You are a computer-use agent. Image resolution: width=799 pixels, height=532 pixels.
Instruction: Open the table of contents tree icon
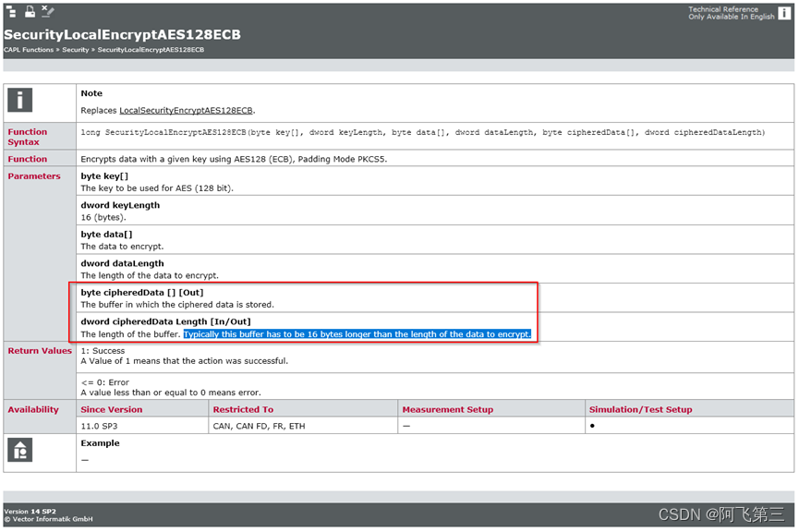[x=11, y=11]
